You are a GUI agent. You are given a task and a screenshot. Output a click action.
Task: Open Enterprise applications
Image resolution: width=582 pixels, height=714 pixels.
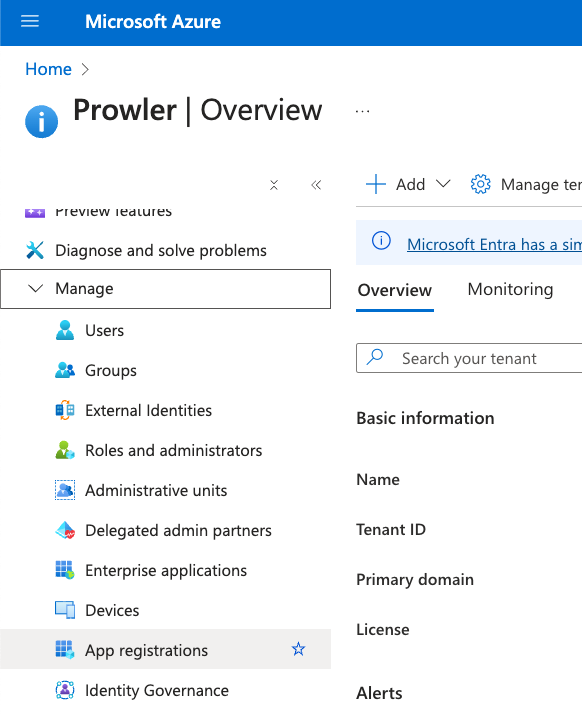pos(165,571)
